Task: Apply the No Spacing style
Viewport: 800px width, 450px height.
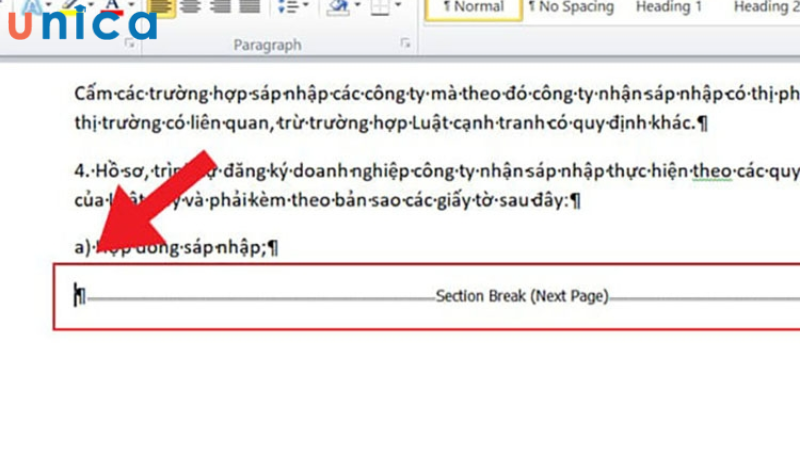Action: [x=571, y=7]
